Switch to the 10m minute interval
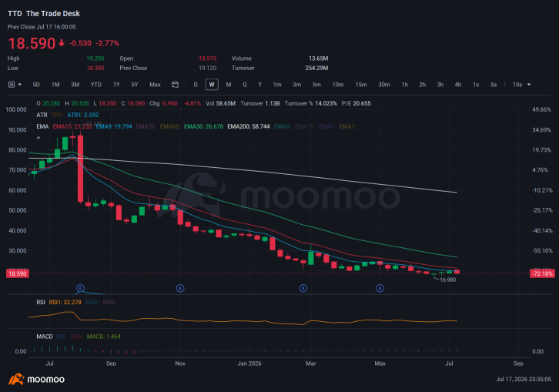The width and height of the screenshot is (559, 392). point(338,85)
